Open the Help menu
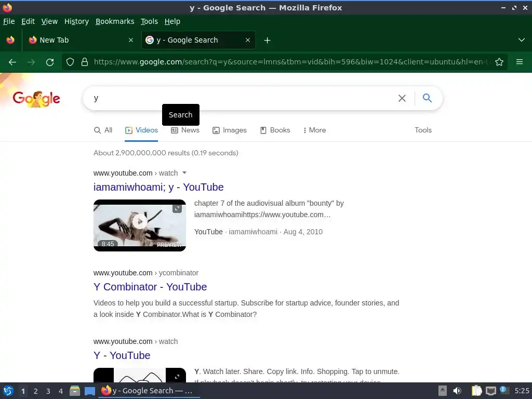 [x=172, y=21]
